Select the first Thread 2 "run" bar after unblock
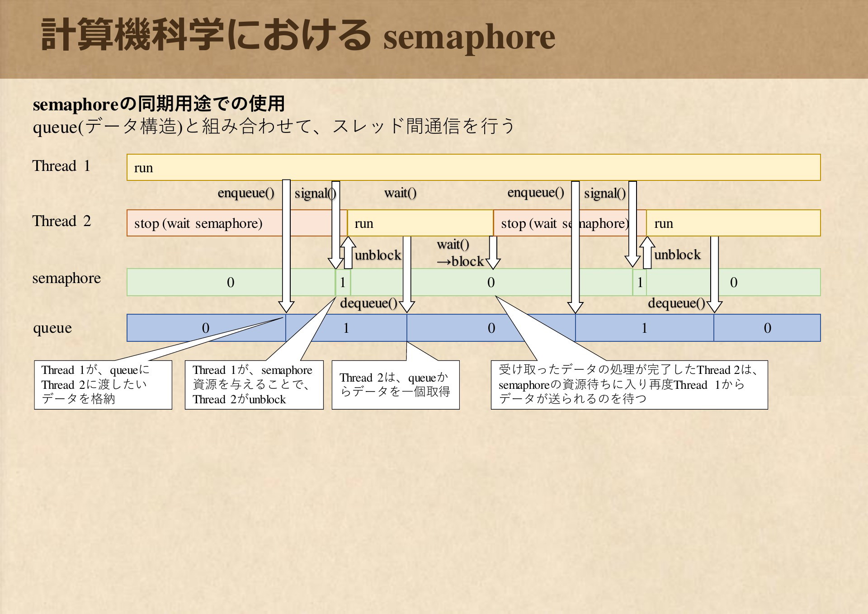The height and width of the screenshot is (614, 868). 420,223
